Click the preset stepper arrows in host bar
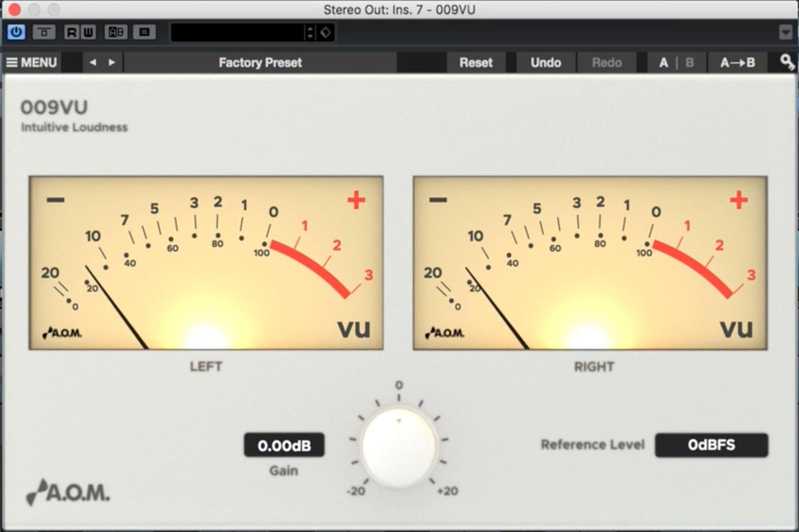Image resolution: width=799 pixels, height=532 pixels. pos(310,33)
